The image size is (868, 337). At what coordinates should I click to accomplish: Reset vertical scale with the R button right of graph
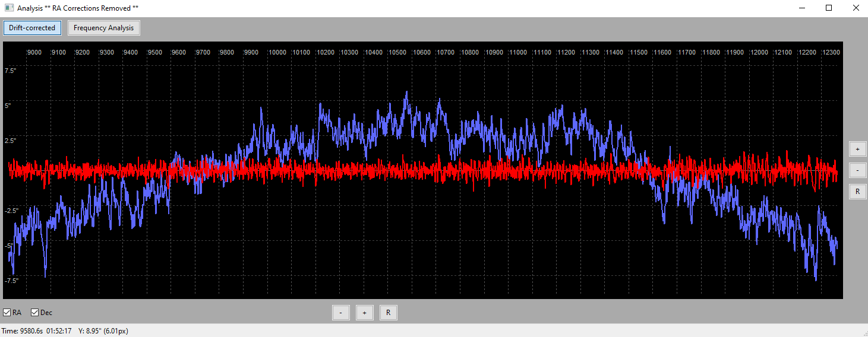click(857, 192)
